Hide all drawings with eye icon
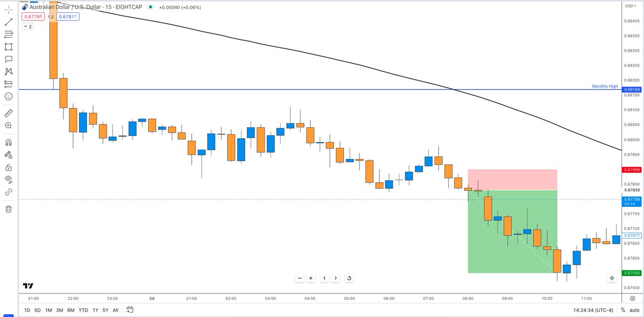This screenshot has width=644, height=317. click(x=8, y=179)
